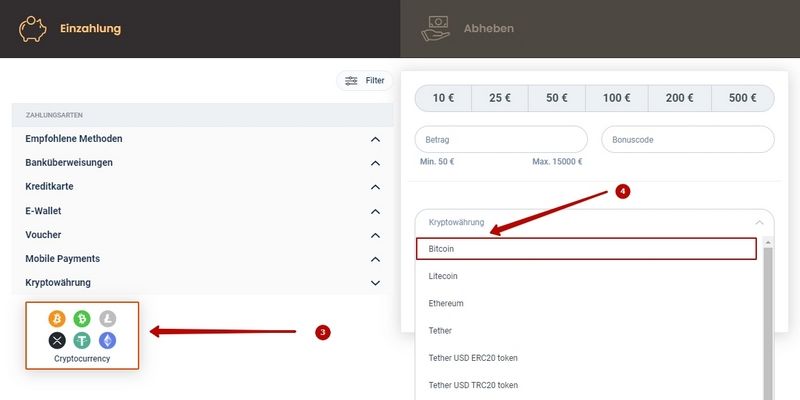Click the teal Tether coin icon
This screenshot has height=400, width=800.
tap(82, 340)
